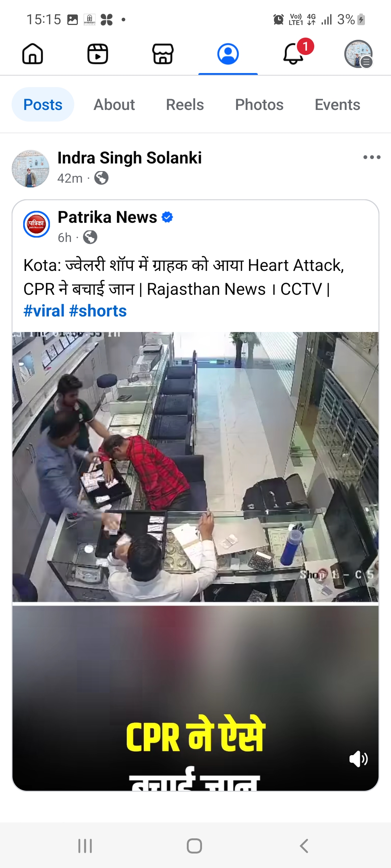Tap Indra Singh Solanki's profile picture
Image resolution: width=391 pixels, height=868 pixels.
[x=30, y=169]
